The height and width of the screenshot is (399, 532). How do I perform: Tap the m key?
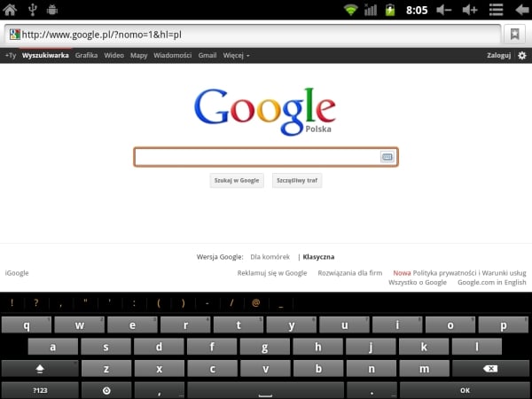pyautogui.click(x=424, y=369)
